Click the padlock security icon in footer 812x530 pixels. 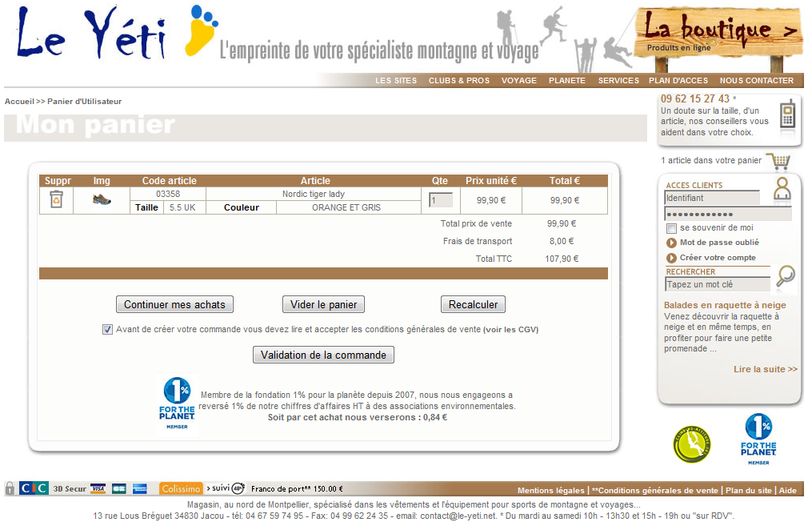click(x=10, y=488)
